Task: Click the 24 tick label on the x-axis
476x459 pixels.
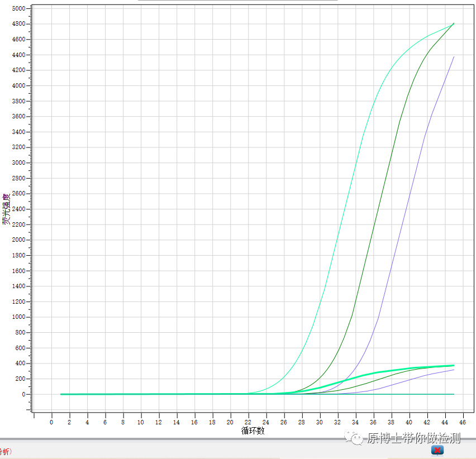Action: pos(266,422)
